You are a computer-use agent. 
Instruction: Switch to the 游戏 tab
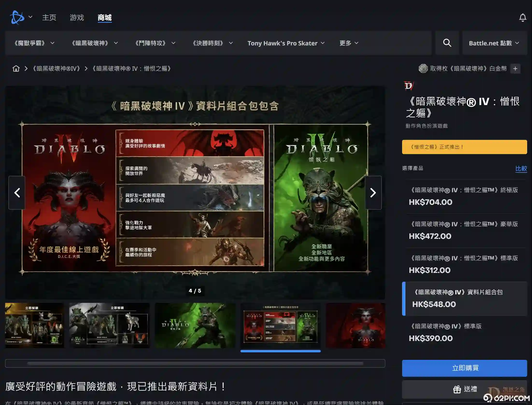coord(77,18)
